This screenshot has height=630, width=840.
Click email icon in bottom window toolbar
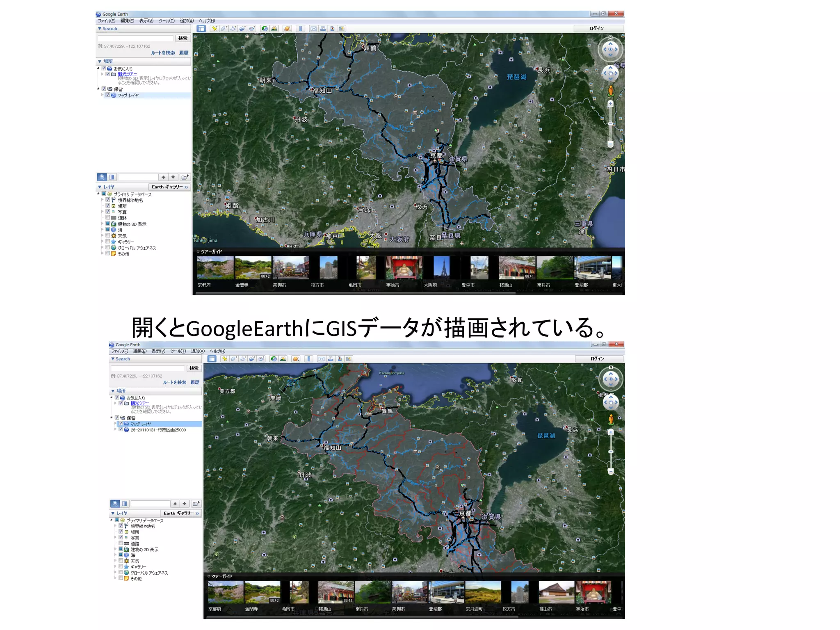pyautogui.click(x=322, y=359)
